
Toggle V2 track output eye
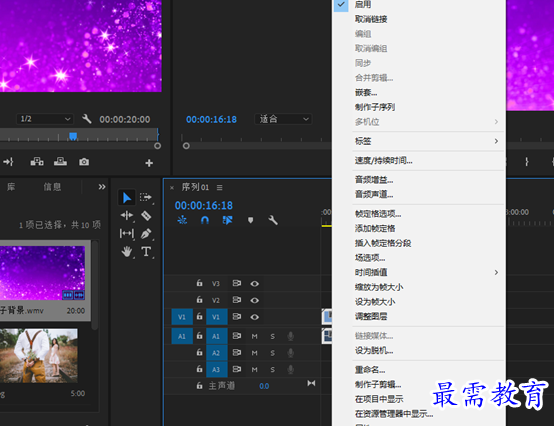click(254, 300)
